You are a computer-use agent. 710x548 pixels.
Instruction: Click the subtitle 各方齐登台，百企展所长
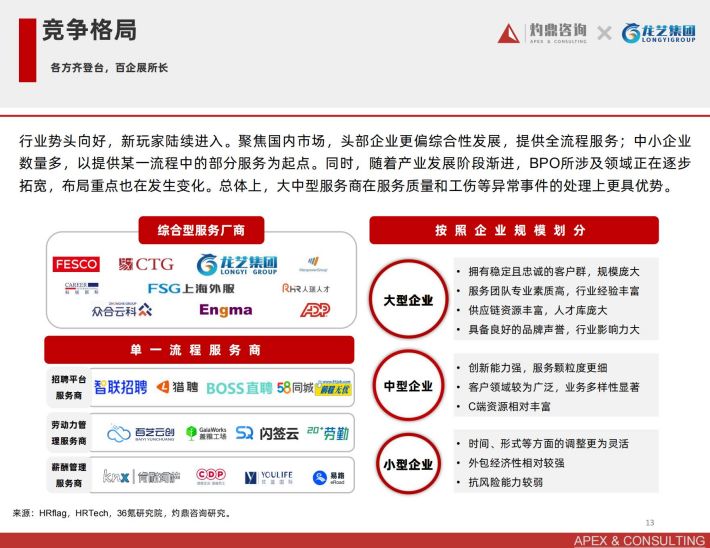point(109,67)
